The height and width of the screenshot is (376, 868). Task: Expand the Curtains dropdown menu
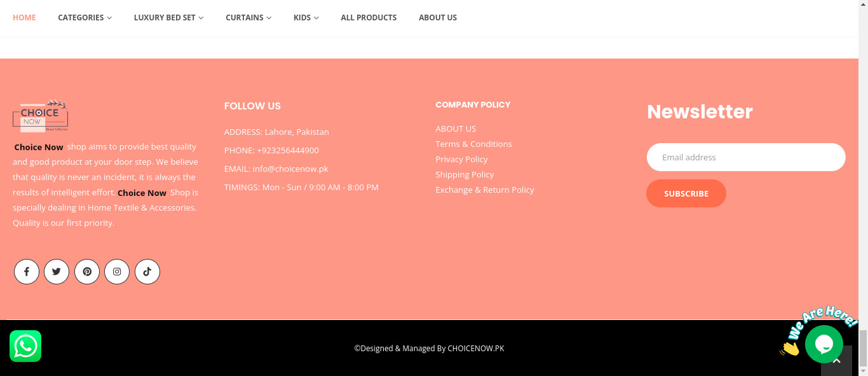coord(248,18)
